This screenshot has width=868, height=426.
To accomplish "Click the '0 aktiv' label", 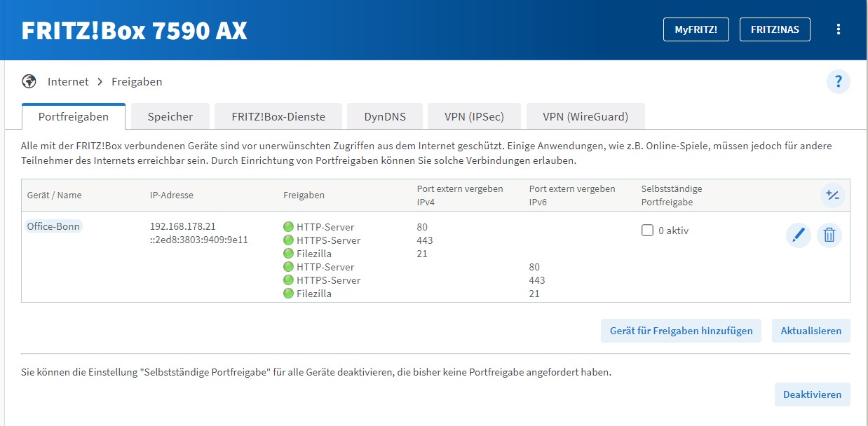I will coord(674,230).
